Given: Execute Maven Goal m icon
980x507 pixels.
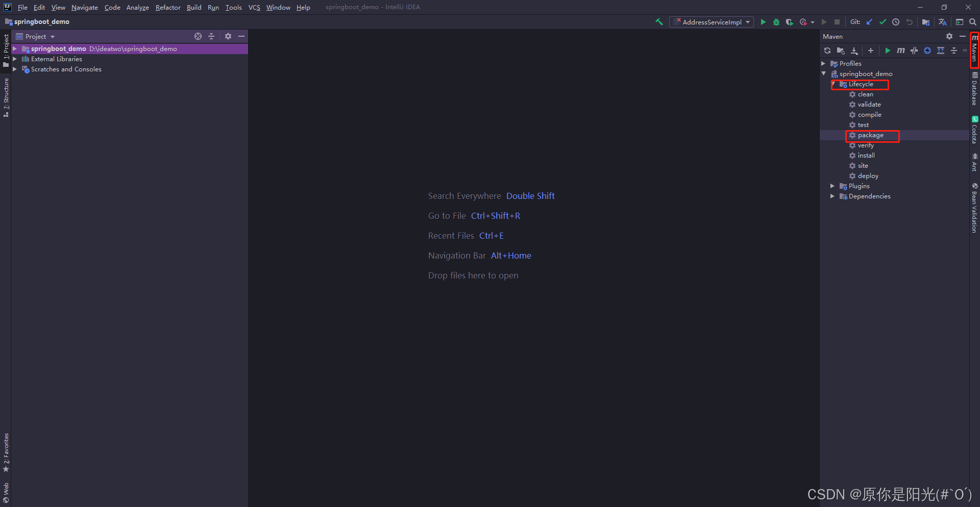Looking at the screenshot, I should pyautogui.click(x=901, y=50).
